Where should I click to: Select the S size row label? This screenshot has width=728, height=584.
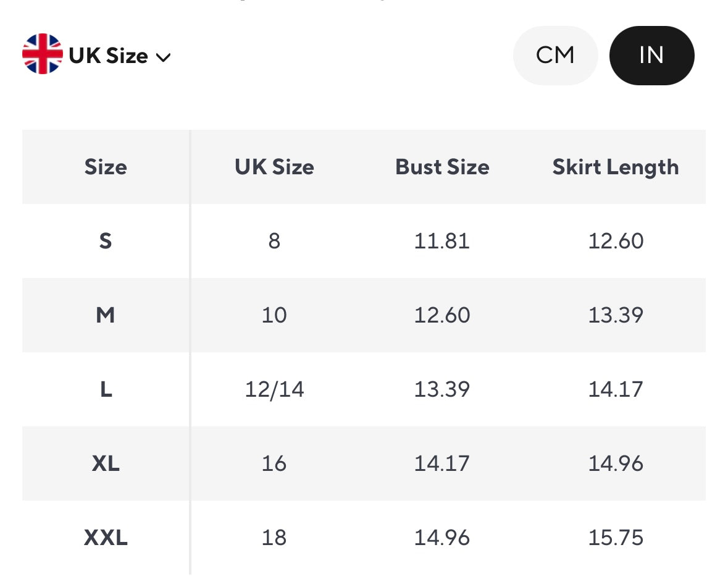pyautogui.click(x=106, y=241)
